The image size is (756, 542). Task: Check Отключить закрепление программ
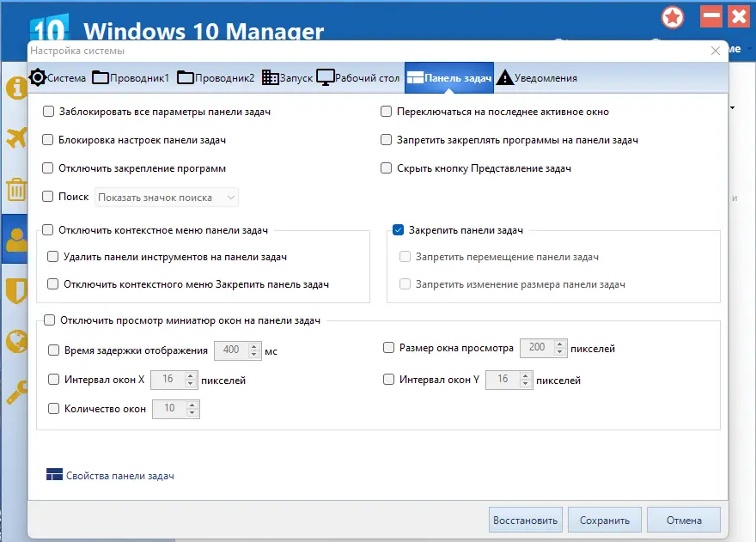48,167
